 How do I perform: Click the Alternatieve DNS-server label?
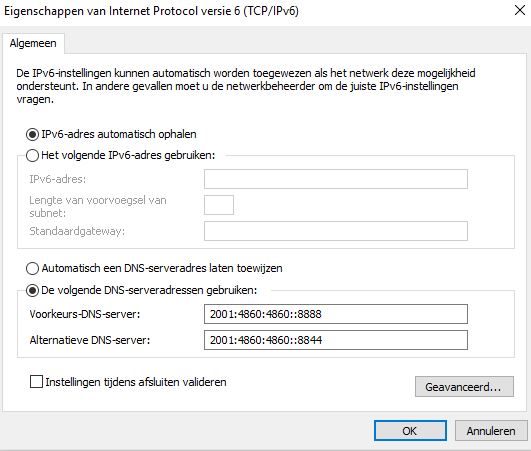(90, 340)
